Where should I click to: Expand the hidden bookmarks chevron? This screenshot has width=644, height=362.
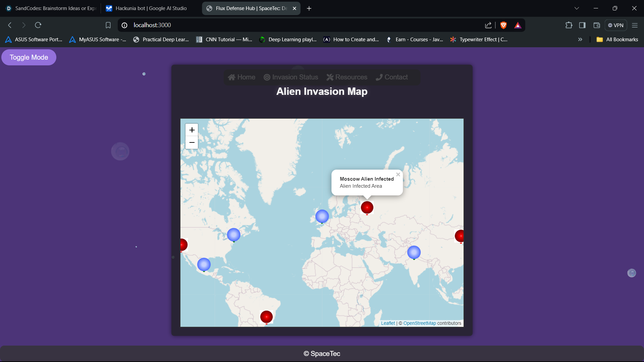point(580,40)
